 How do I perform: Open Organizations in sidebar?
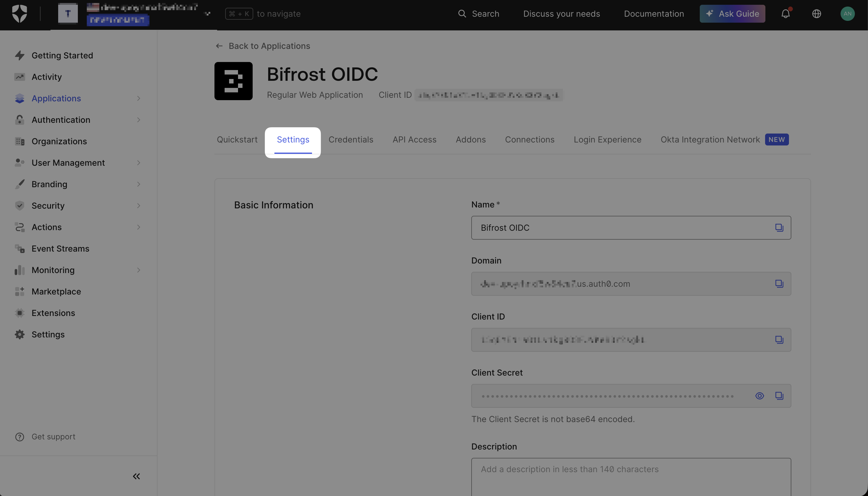[x=59, y=141]
